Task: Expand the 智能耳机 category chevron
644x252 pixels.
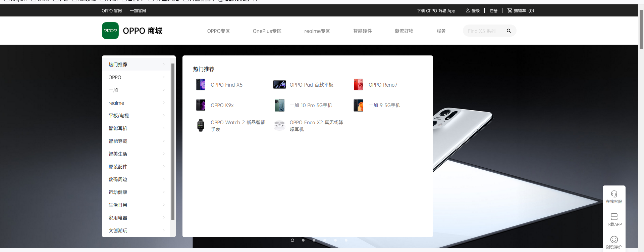Action: (164, 128)
